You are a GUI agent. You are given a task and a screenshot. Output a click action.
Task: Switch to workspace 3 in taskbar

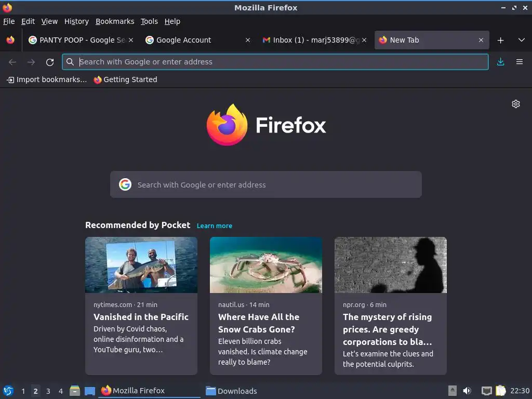(48, 391)
